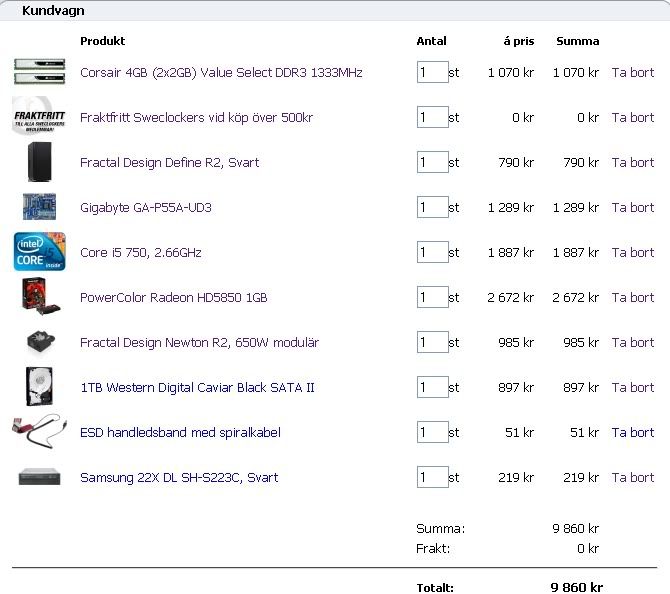670x594 pixels.
Task: Open the Corsair 4GB Value Select DDR3 link
Action: point(221,73)
